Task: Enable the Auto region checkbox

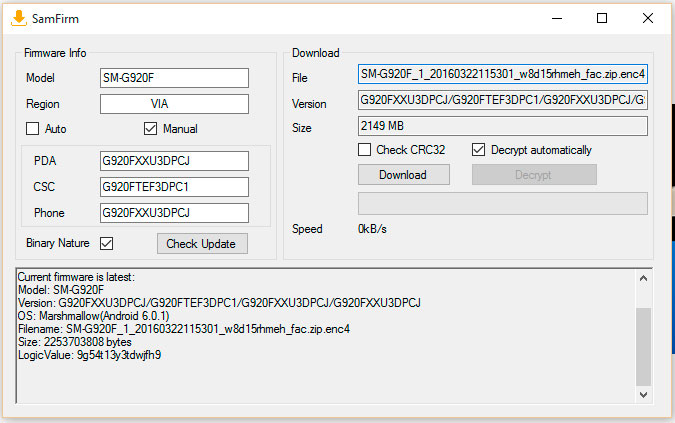Action: point(32,129)
